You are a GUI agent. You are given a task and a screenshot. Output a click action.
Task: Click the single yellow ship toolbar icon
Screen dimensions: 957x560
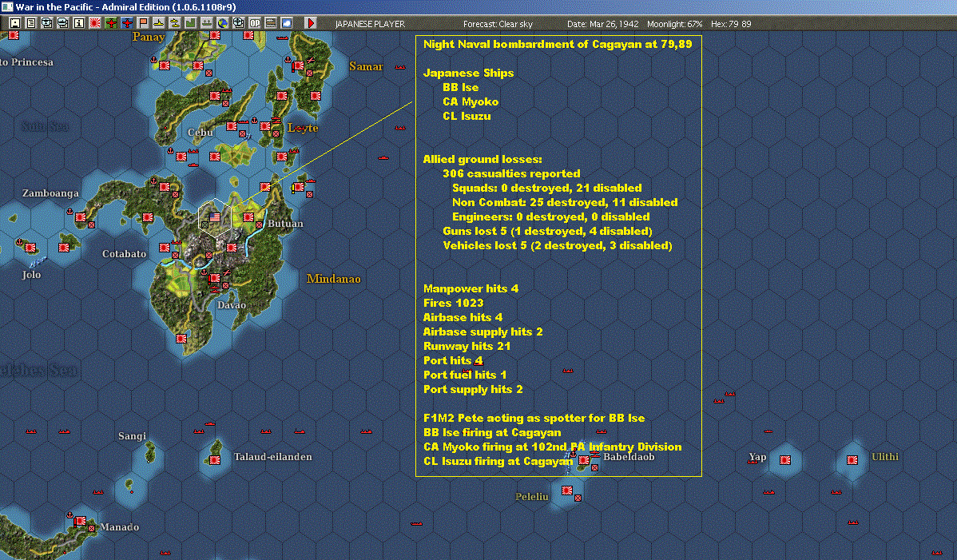pyautogui.click(x=159, y=23)
